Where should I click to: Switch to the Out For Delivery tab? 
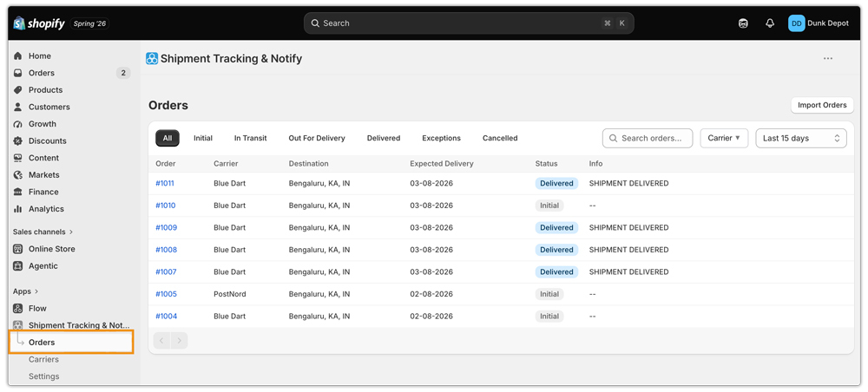point(317,138)
